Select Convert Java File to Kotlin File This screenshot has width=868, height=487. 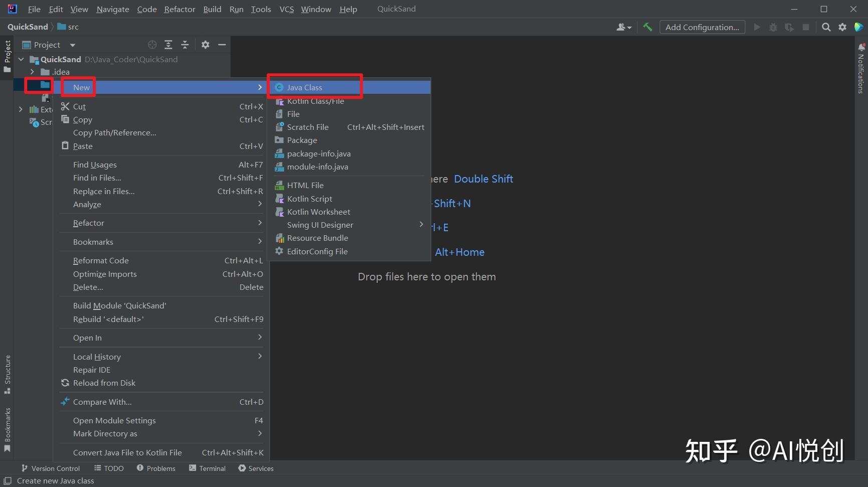(x=161, y=452)
